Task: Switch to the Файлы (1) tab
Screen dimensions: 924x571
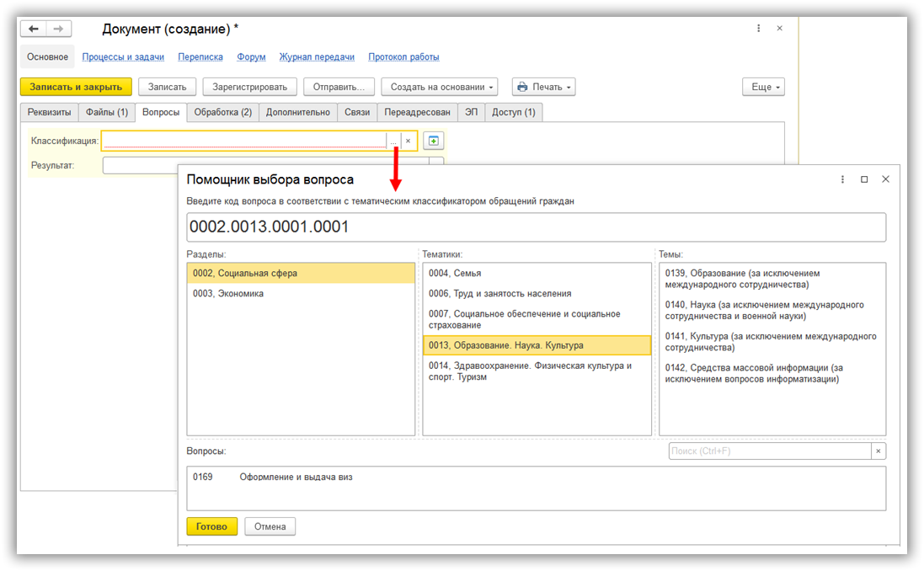Action: (x=107, y=112)
